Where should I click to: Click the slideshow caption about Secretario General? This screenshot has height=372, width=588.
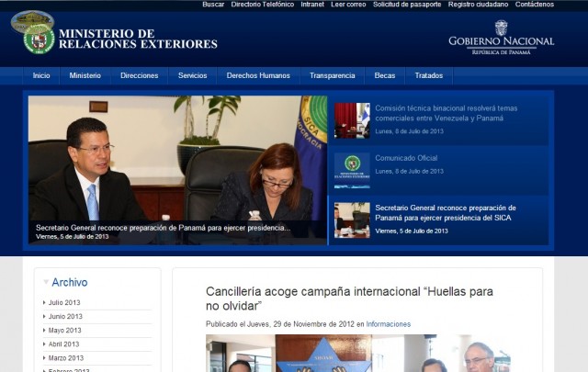click(164, 228)
